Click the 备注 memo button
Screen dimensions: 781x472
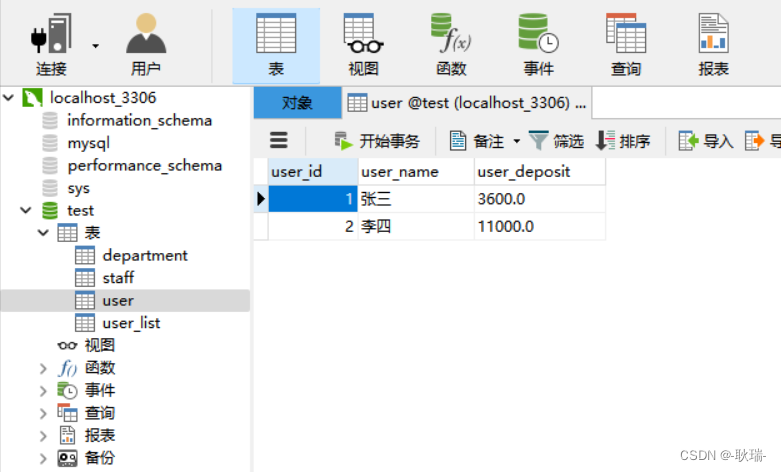click(477, 141)
